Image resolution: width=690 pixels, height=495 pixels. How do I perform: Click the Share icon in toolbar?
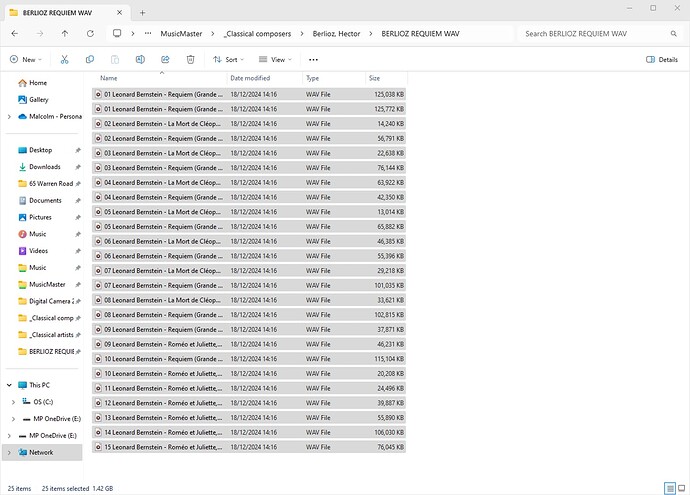pyautogui.click(x=165, y=59)
